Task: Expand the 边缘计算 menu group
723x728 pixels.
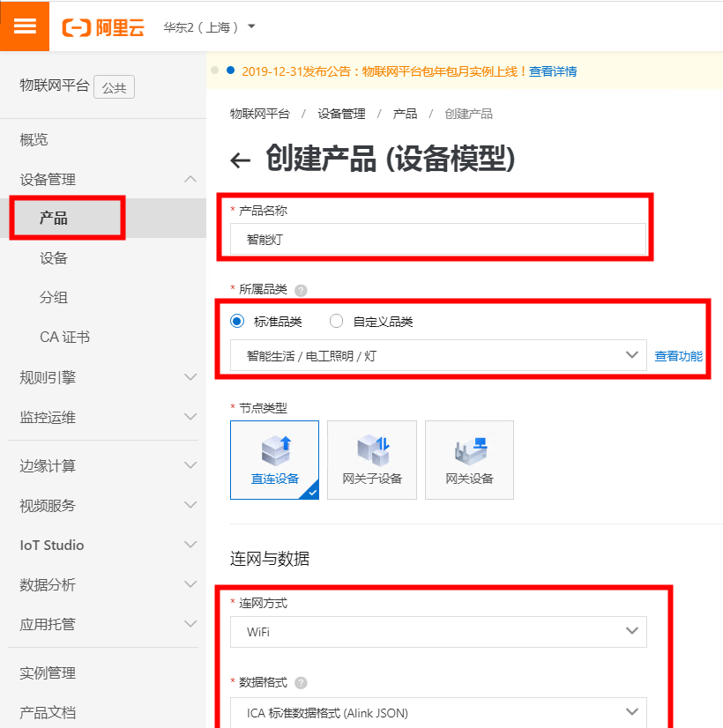Action: pos(108,465)
